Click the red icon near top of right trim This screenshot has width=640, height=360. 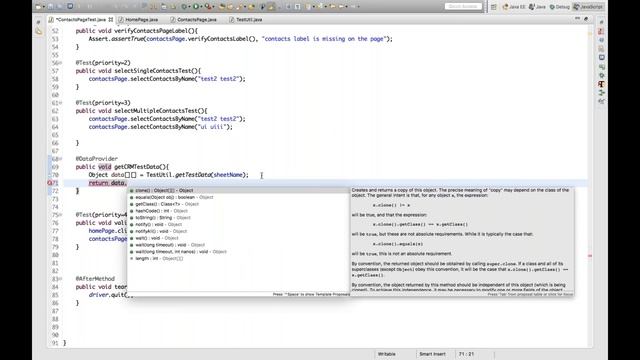pos(601,31)
